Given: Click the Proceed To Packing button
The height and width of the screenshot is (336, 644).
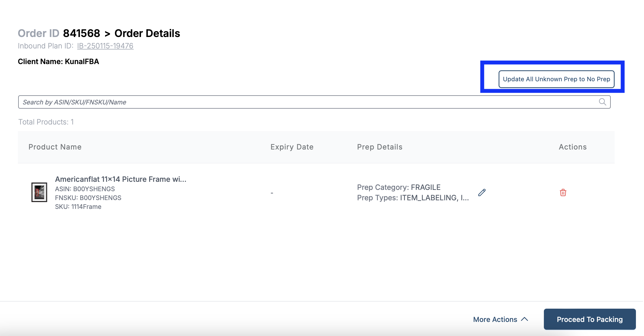Looking at the screenshot, I should (589, 319).
